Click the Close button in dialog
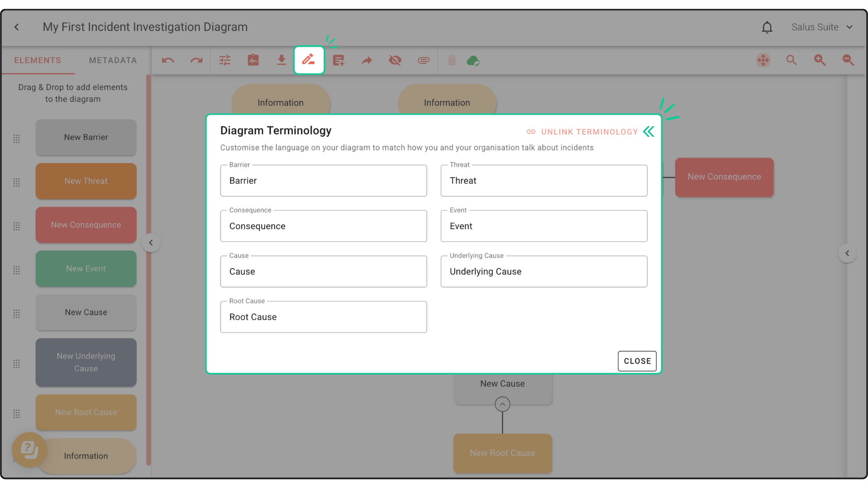This screenshot has height=488, width=868. (x=637, y=361)
